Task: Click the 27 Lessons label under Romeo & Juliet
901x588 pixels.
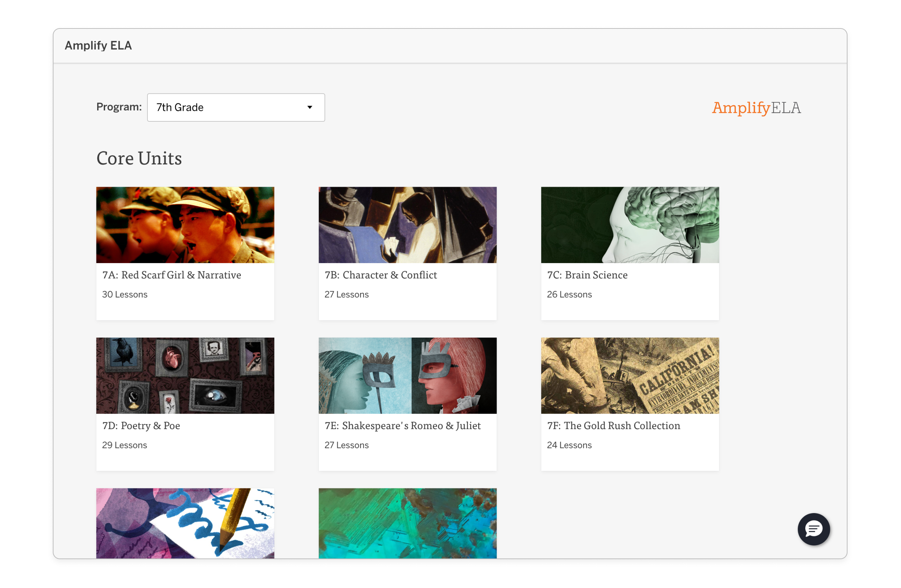Action: 346,445
